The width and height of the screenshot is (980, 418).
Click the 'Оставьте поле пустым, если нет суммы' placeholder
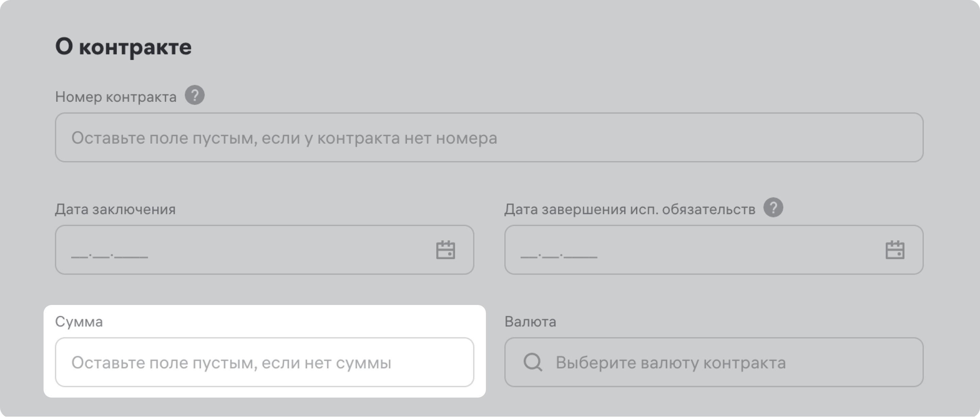231,363
